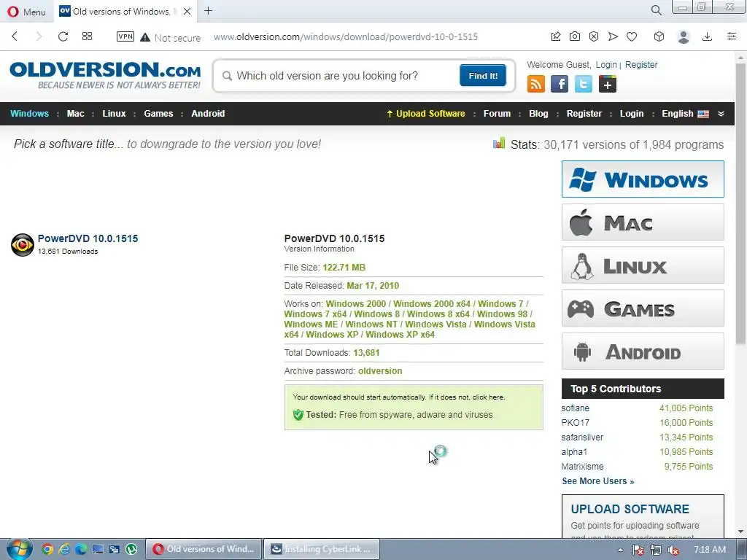747x560 pixels.
Task: Click the PowerDVD 10.0.1515 title link
Action: point(88,238)
